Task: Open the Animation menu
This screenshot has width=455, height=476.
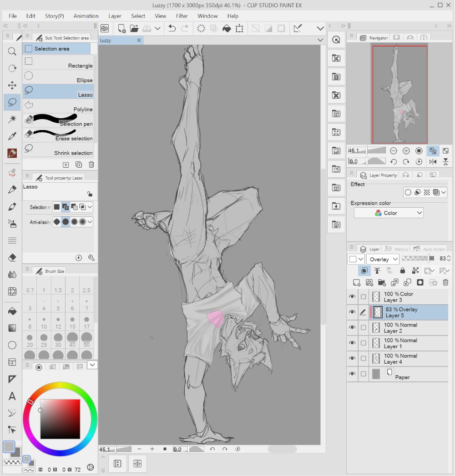Action: pyautogui.click(x=86, y=16)
